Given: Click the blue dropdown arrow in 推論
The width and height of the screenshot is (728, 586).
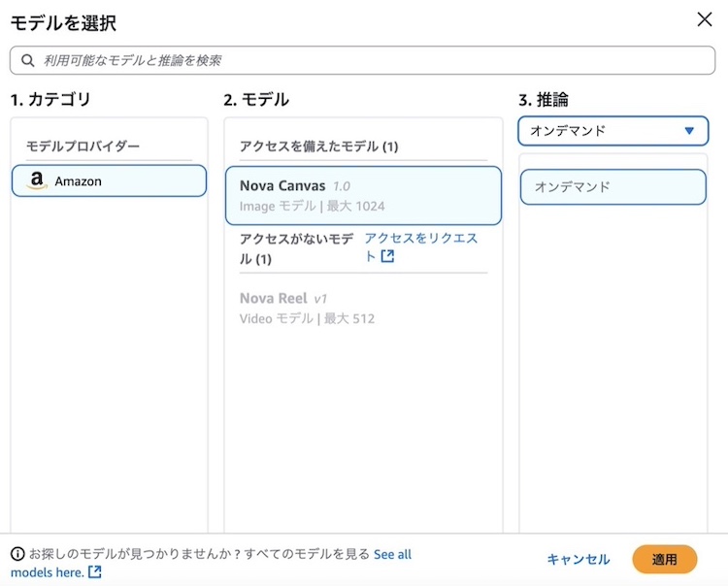Looking at the screenshot, I should coord(689,131).
